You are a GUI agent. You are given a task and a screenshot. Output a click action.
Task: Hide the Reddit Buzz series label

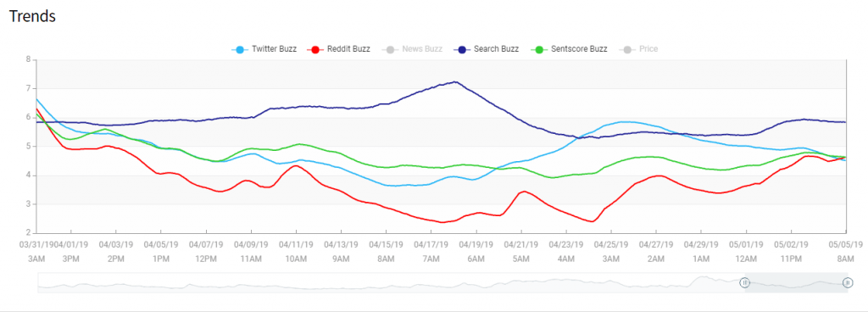(349, 49)
